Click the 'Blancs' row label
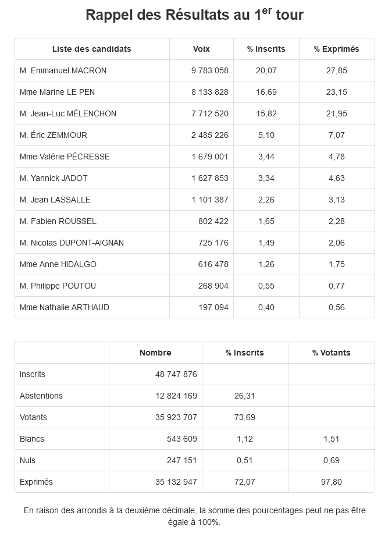The image size is (392, 533). (32, 439)
